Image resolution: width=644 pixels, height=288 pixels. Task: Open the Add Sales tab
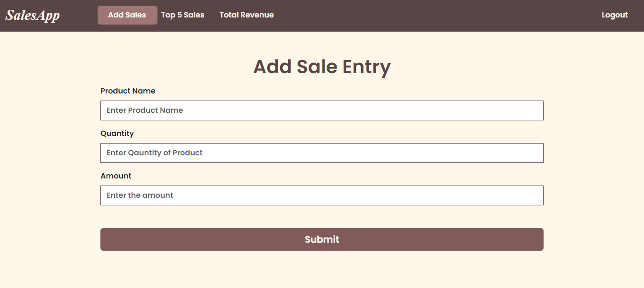pos(127,15)
